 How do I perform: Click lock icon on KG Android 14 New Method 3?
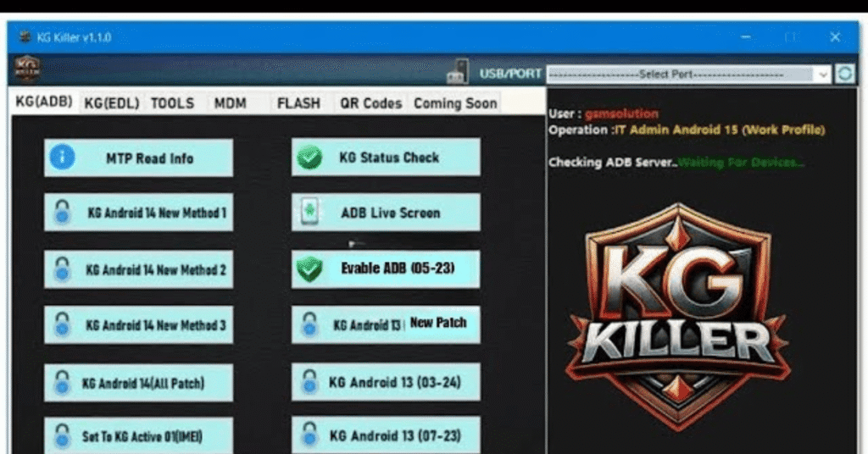pyautogui.click(x=62, y=324)
